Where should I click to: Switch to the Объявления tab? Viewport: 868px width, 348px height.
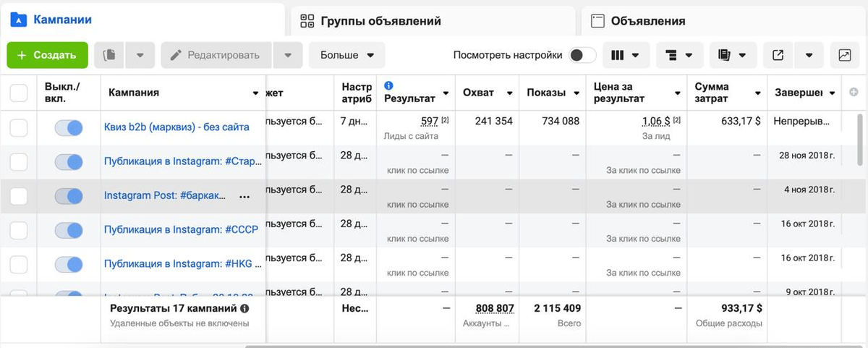click(723, 20)
